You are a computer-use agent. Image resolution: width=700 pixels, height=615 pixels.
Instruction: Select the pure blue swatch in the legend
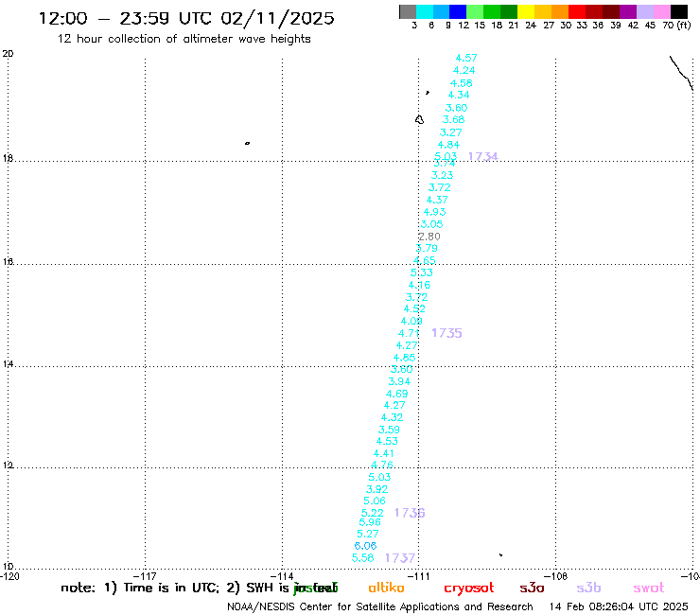coord(458,11)
